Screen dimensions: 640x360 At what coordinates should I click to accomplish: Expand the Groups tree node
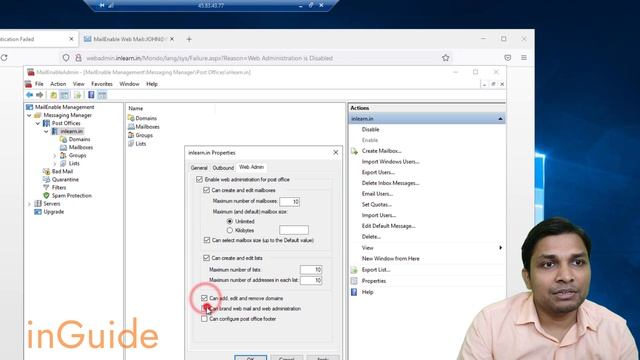55,156
